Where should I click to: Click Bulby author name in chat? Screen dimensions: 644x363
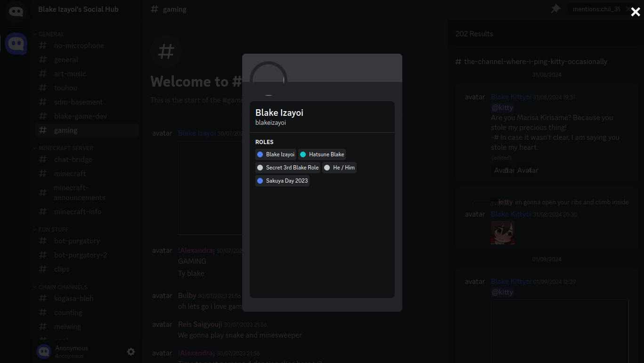[x=187, y=296]
